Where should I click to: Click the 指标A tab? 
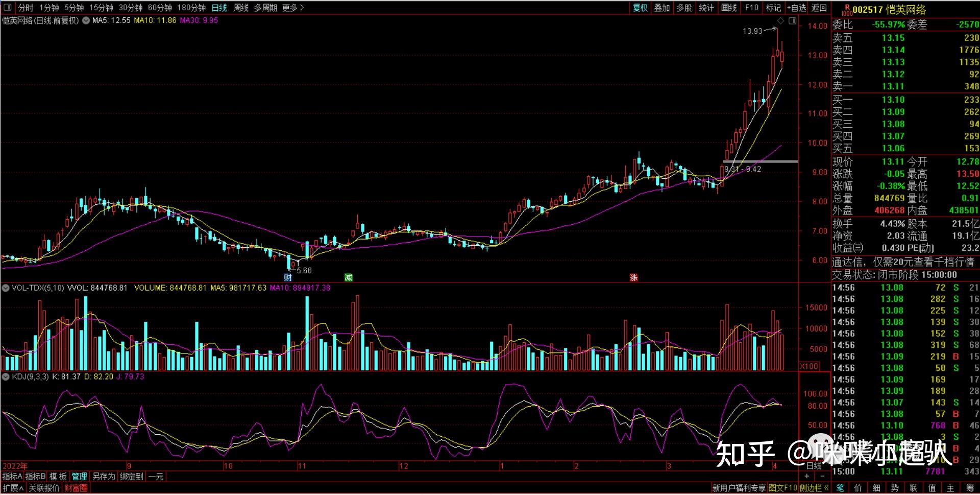tap(12, 476)
